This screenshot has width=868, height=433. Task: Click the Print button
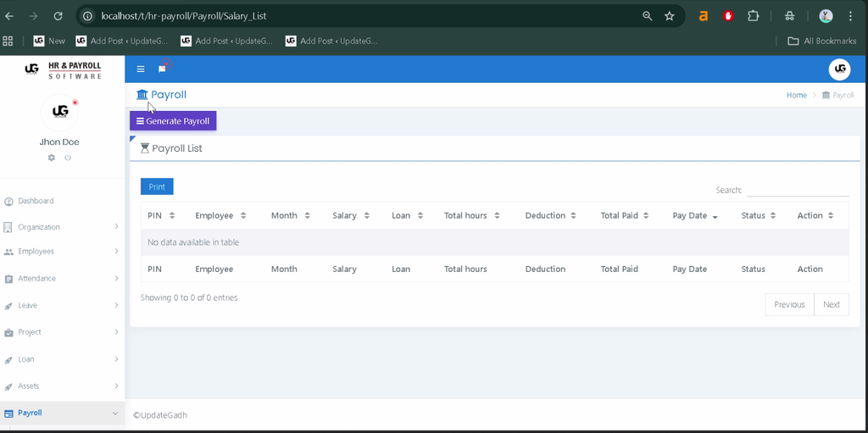157,186
